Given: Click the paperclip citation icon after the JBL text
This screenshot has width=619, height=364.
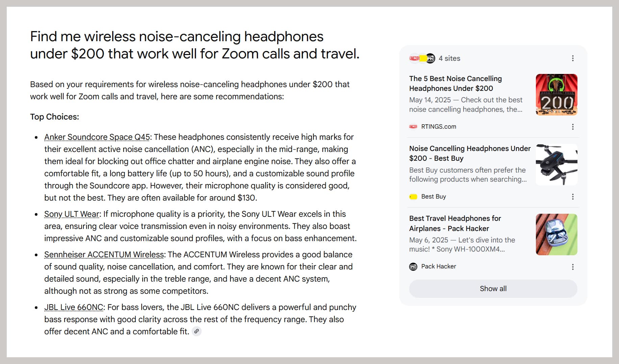Looking at the screenshot, I should point(197,331).
